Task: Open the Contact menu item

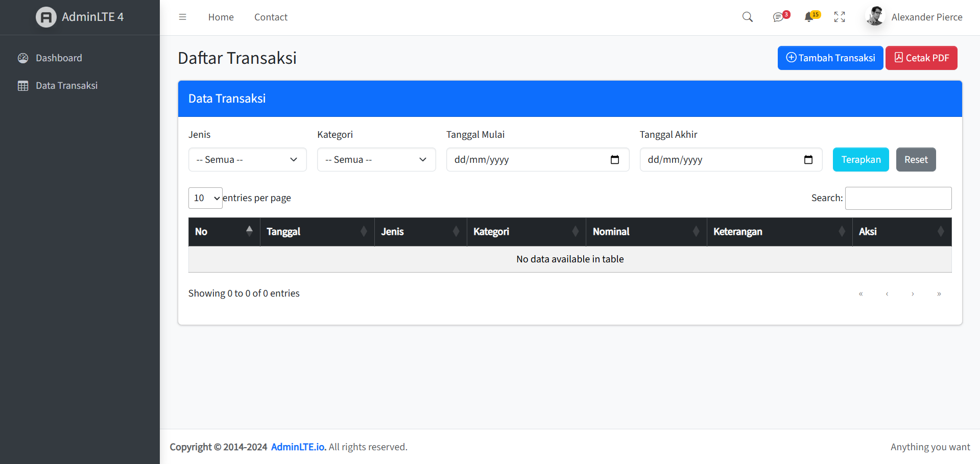Action: pyautogui.click(x=271, y=17)
